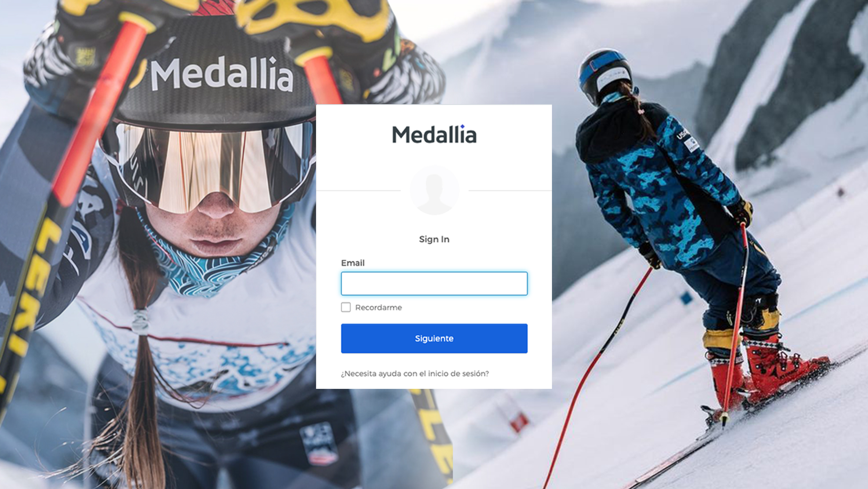This screenshot has width=868, height=489.
Task: Click the Email field label
Action: tap(353, 263)
